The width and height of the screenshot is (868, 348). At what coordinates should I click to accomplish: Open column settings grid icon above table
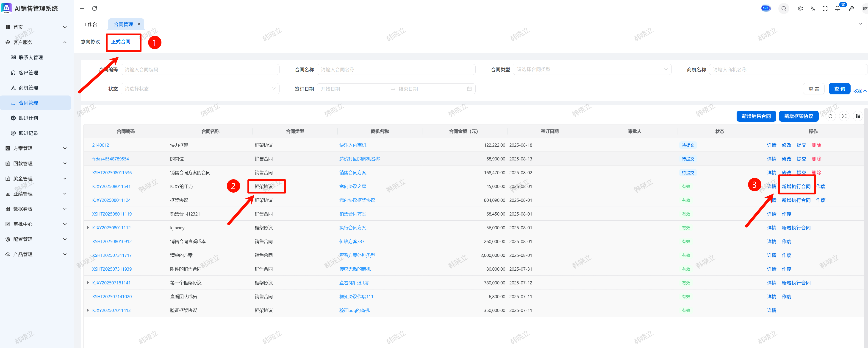click(857, 116)
